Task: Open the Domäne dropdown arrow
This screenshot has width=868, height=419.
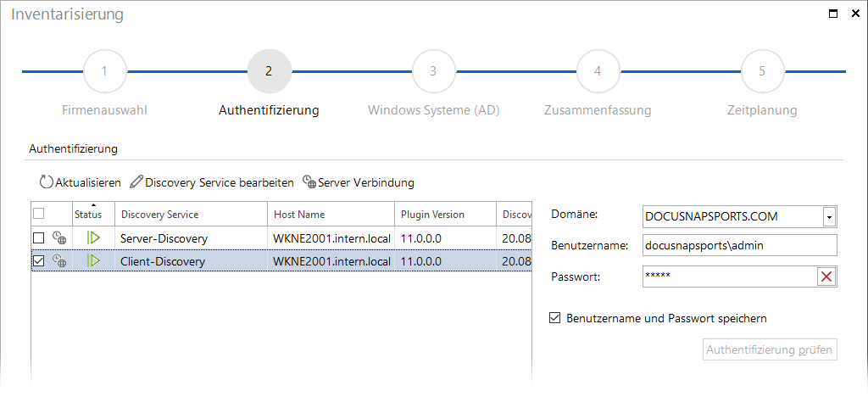Action: 829,217
